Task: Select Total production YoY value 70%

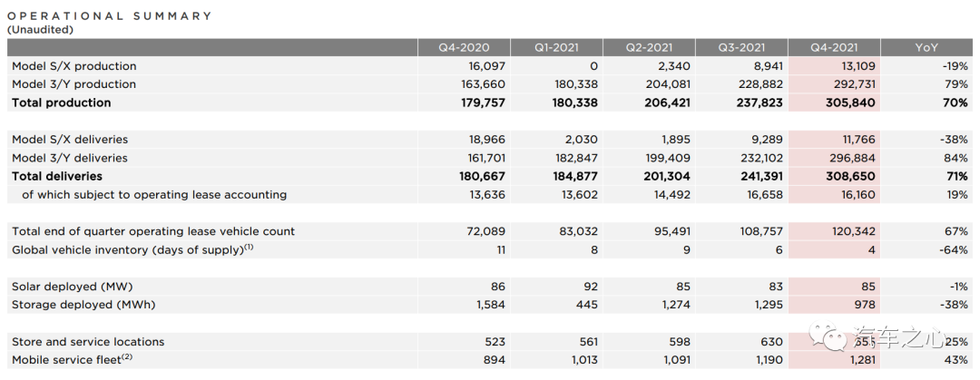Action: pyautogui.click(x=957, y=102)
